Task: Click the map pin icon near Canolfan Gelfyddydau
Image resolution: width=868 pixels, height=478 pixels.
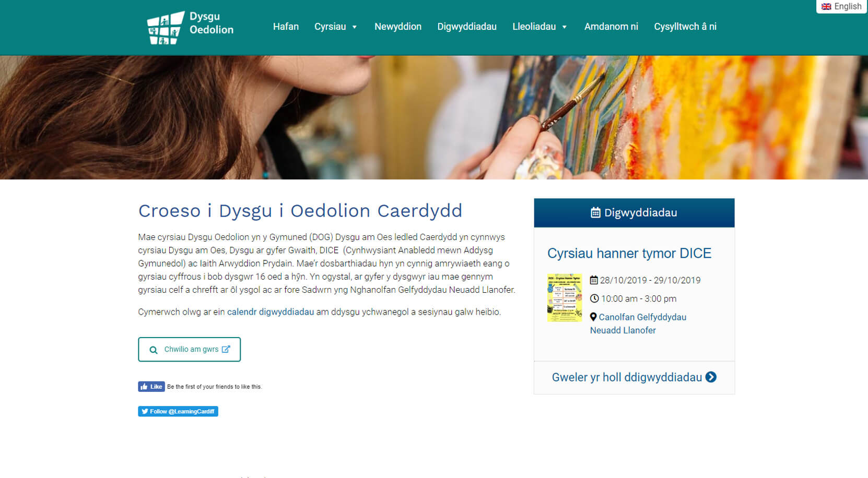Action: pos(593,317)
